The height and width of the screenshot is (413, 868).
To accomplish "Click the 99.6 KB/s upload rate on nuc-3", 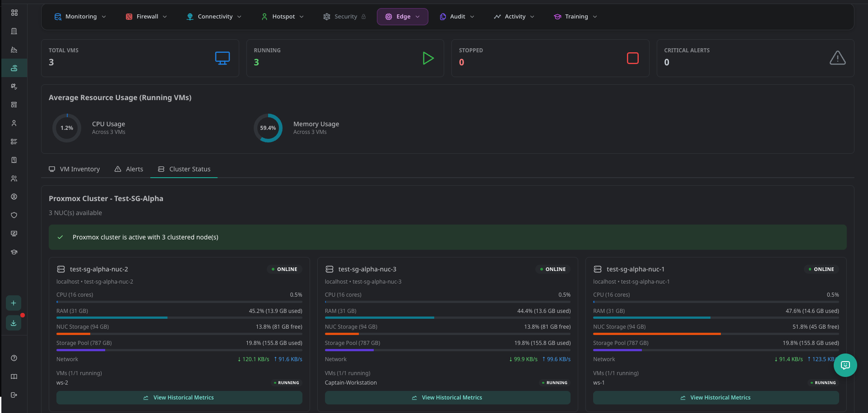I will tap(556, 359).
